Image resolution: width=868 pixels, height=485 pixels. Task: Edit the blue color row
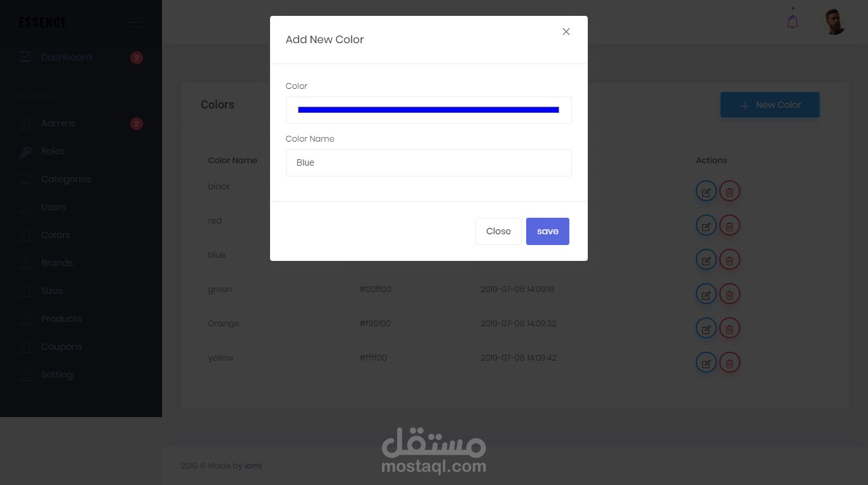click(706, 260)
